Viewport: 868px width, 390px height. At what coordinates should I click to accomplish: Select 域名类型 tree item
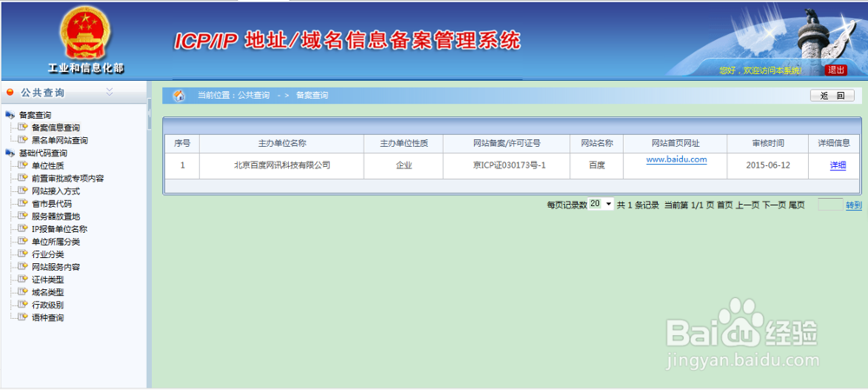point(48,293)
